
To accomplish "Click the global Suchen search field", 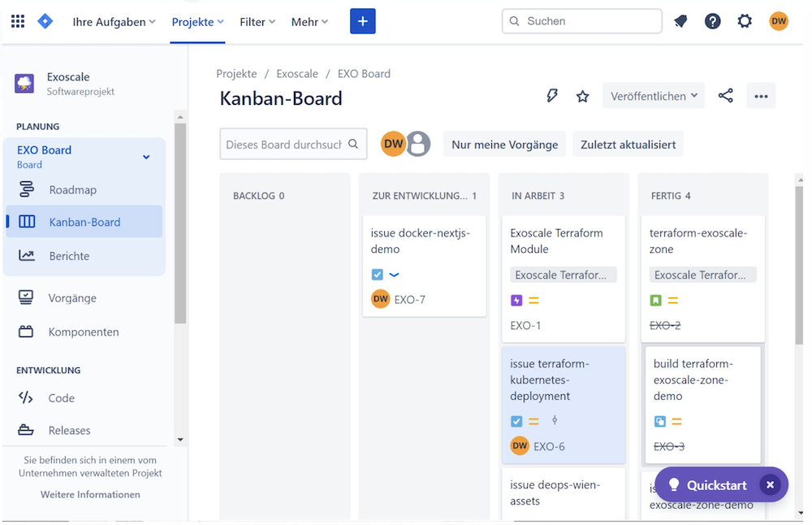I will [582, 21].
